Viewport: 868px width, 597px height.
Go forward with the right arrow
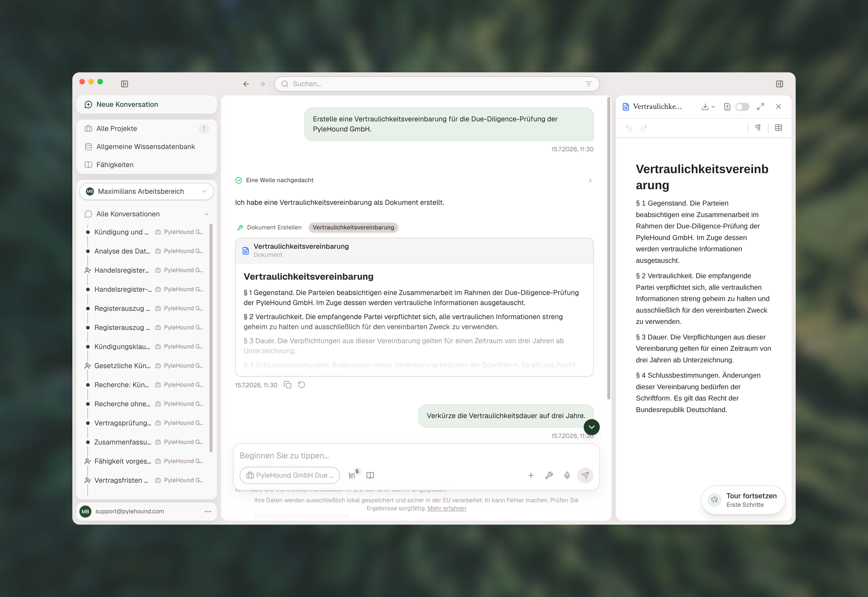tap(262, 84)
